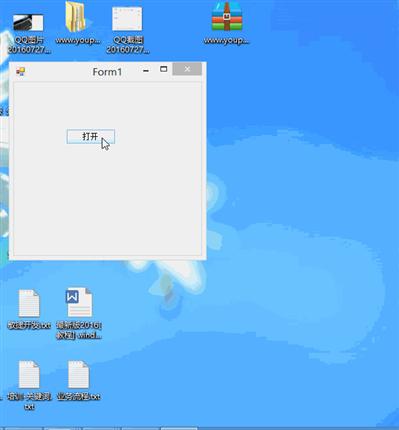Select the WinRAR www.youp archive icon
Screen dimensions: 399x430
227,16
